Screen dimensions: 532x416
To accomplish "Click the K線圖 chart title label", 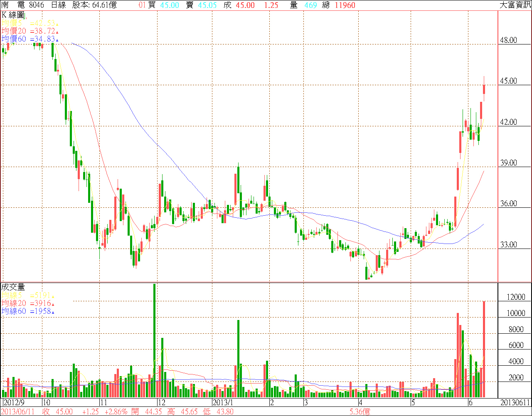I will click(14, 15).
